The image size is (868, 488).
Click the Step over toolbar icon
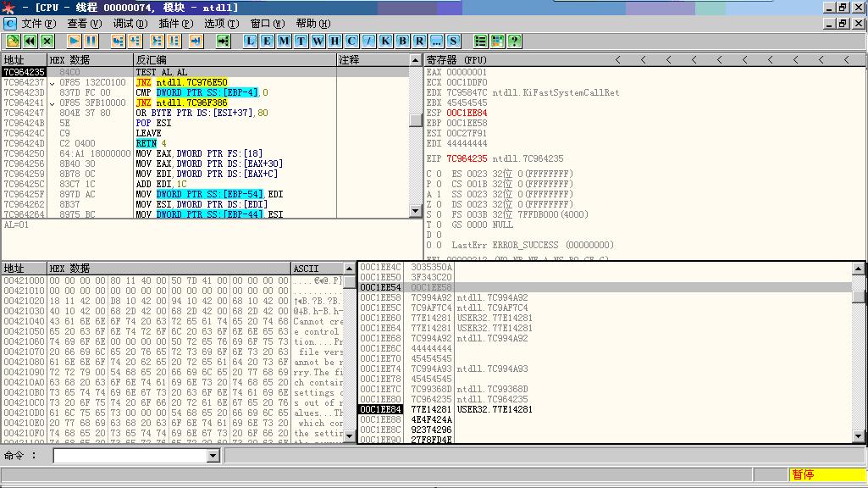(135, 41)
